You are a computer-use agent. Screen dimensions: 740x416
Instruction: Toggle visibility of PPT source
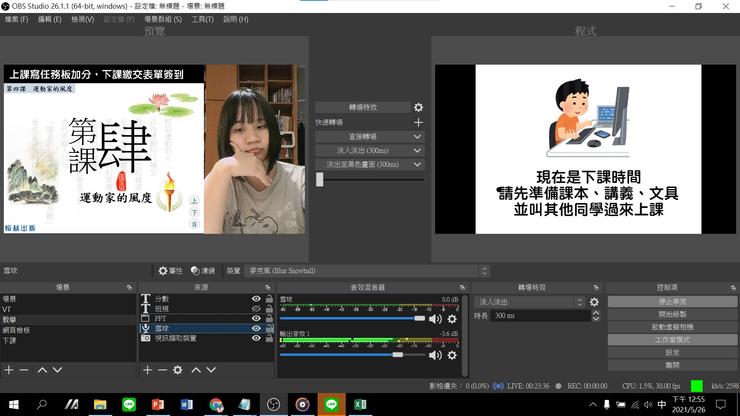pos(256,318)
